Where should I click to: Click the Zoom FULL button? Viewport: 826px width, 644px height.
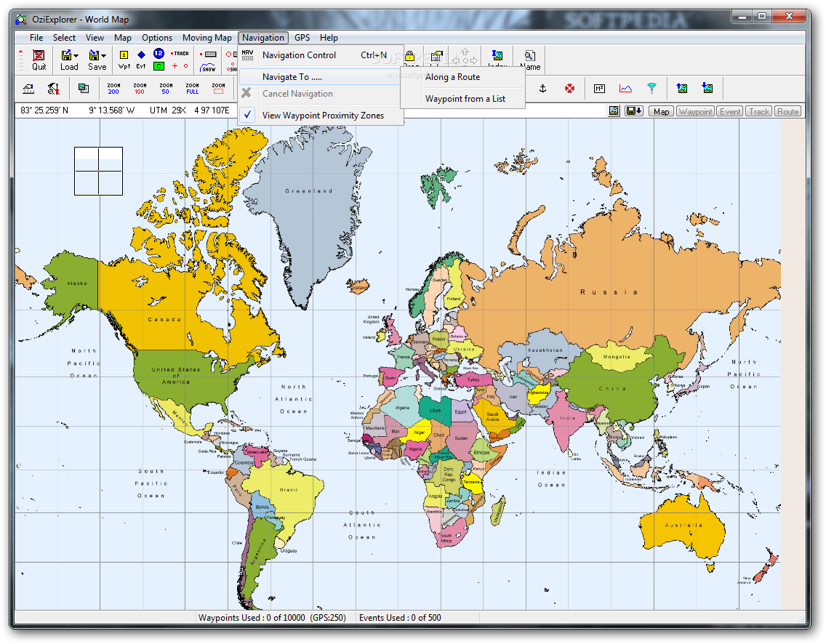(192, 89)
